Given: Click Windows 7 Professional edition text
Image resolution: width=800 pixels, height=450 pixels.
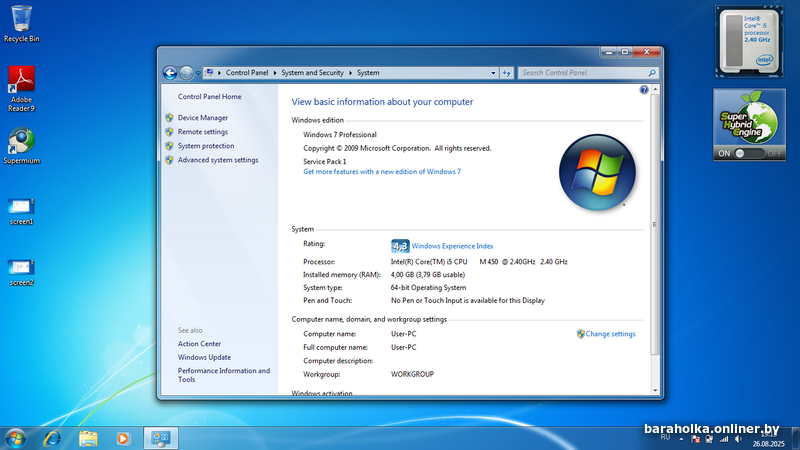Looking at the screenshot, I should tap(340, 135).
